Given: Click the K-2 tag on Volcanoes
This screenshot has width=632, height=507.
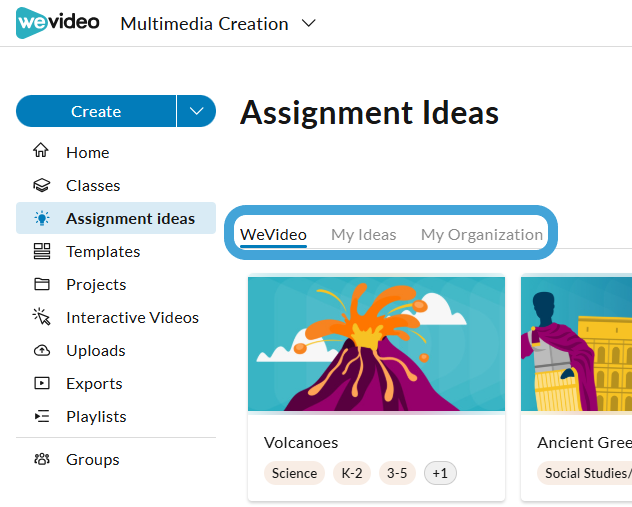Looking at the screenshot, I should 352,473.
